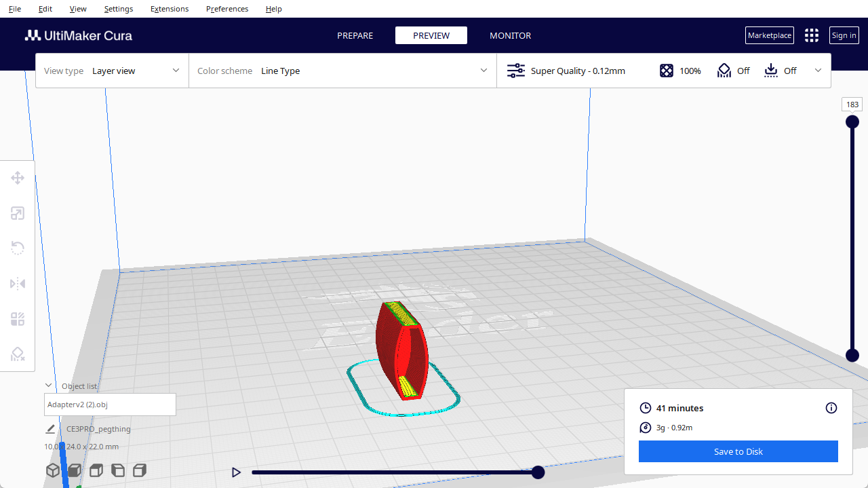Click Save to Disk
Screen dimensions: 868x488
click(x=738, y=451)
